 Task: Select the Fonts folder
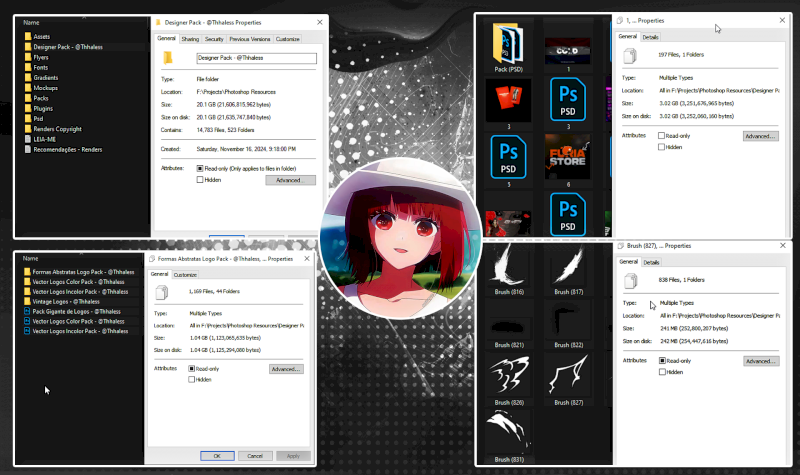pos(41,67)
